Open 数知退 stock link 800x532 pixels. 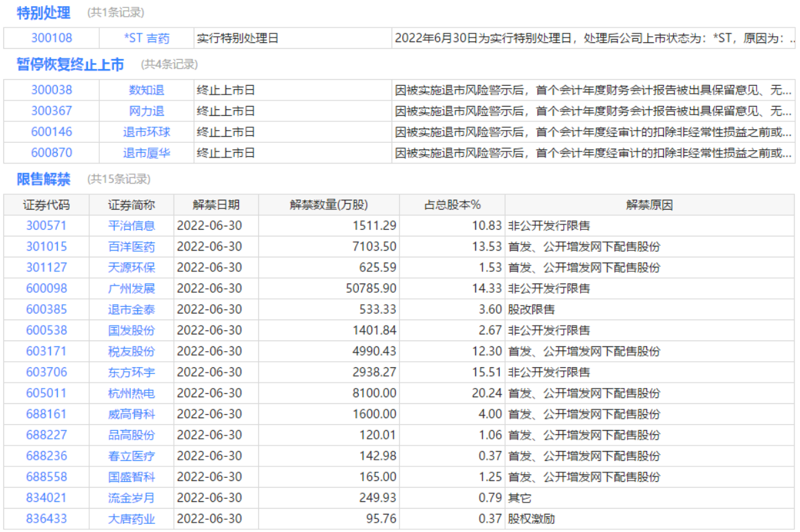point(146,90)
